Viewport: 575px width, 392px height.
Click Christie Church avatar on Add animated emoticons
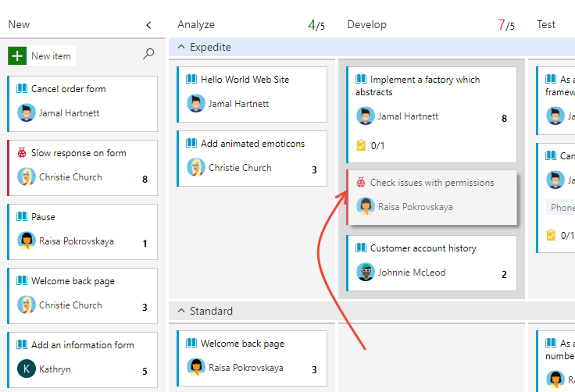click(196, 168)
